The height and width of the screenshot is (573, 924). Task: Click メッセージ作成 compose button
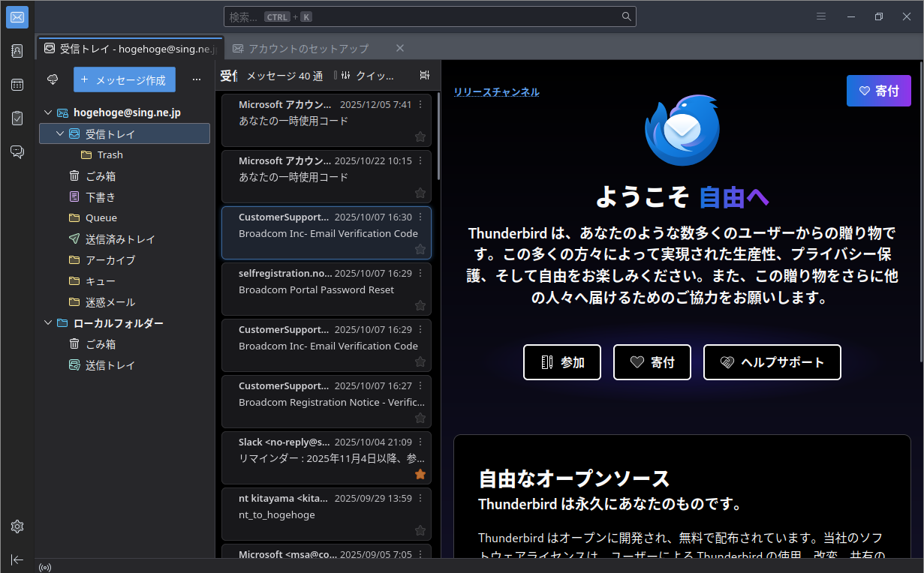point(125,79)
